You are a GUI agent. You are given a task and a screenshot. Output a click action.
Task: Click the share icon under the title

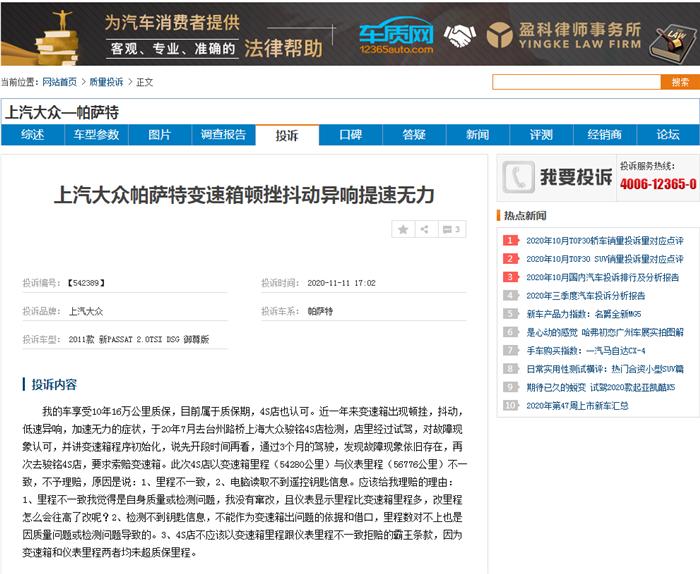(x=425, y=229)
